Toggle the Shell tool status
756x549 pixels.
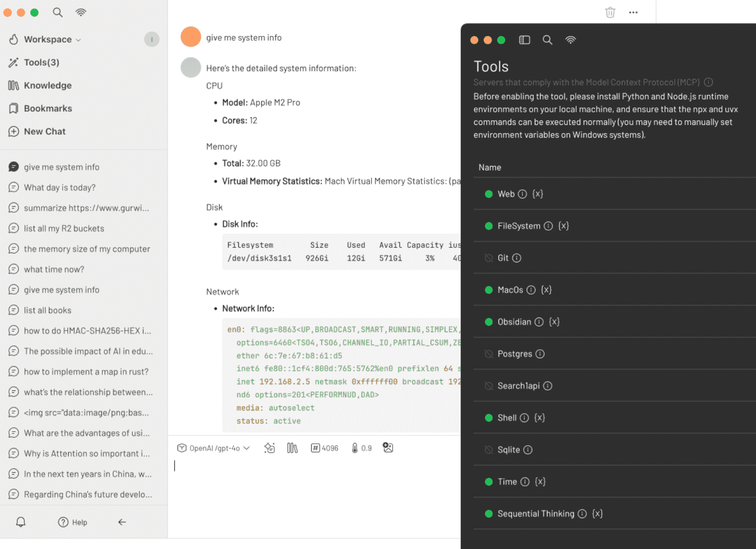pos(489,418)
